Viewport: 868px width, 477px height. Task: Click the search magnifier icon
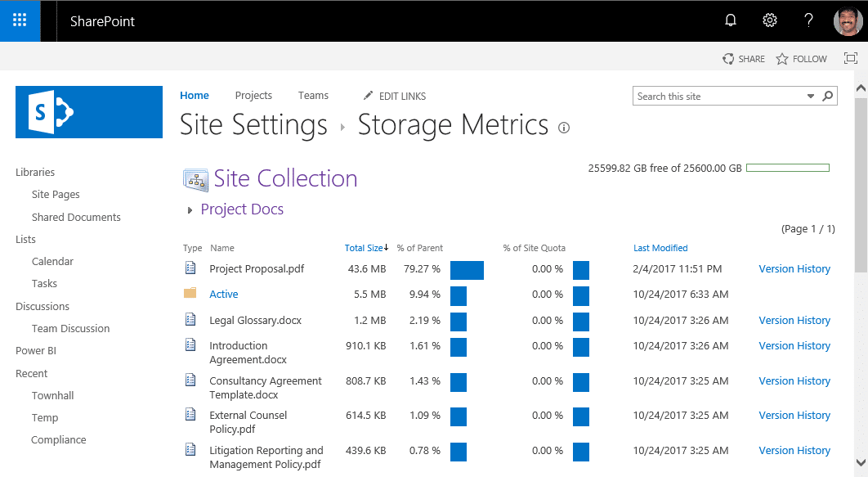[x=827, y=96]
